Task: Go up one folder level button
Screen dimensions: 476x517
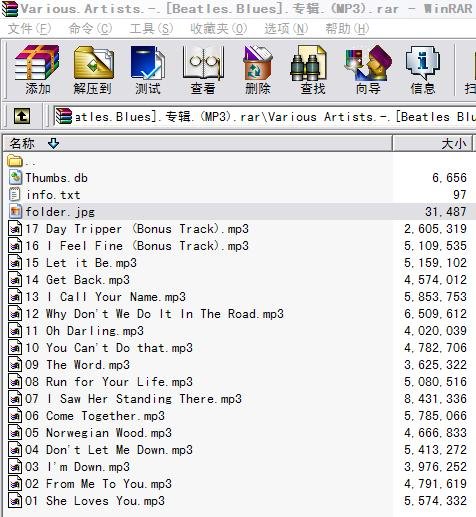Action: click(x=22, y=116)
